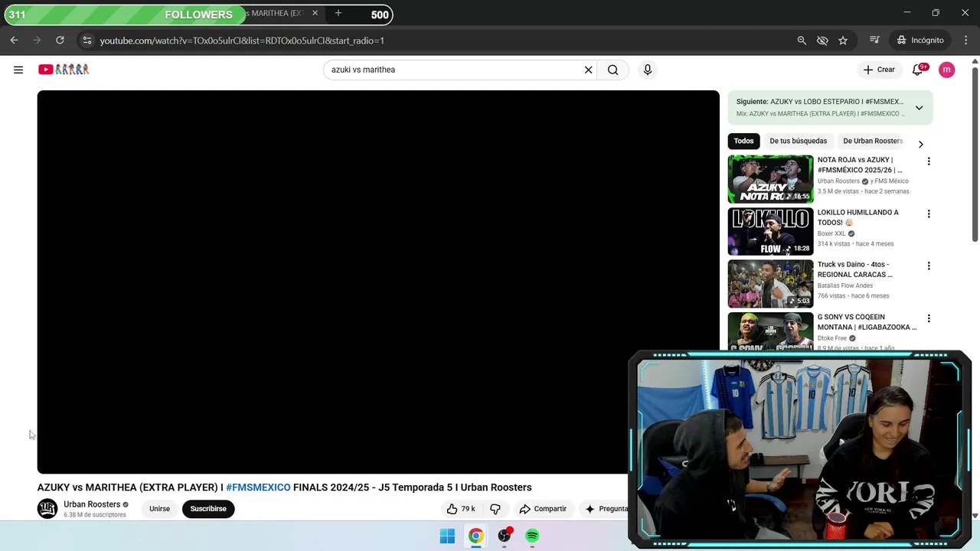Screen dimensions: 980x551
Task: Click the URL in the address bar
Action: click(242, 41)
